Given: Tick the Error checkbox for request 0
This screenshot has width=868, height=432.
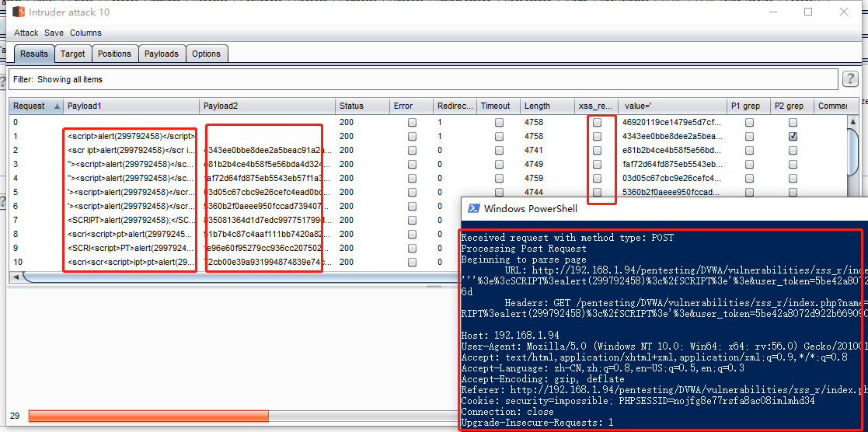Looking at the screenshot, I should point(413,123).
